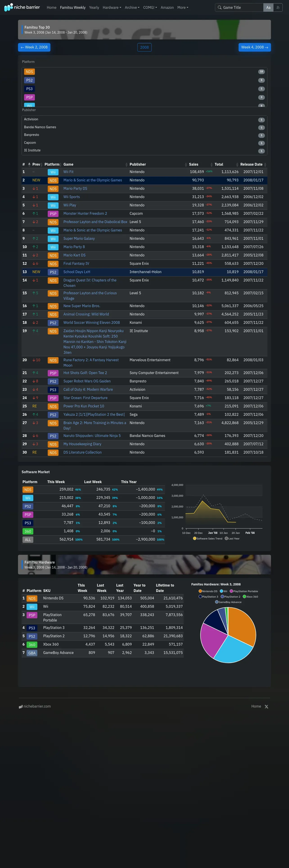Go to next Week 4, 2008

point(255,47)
